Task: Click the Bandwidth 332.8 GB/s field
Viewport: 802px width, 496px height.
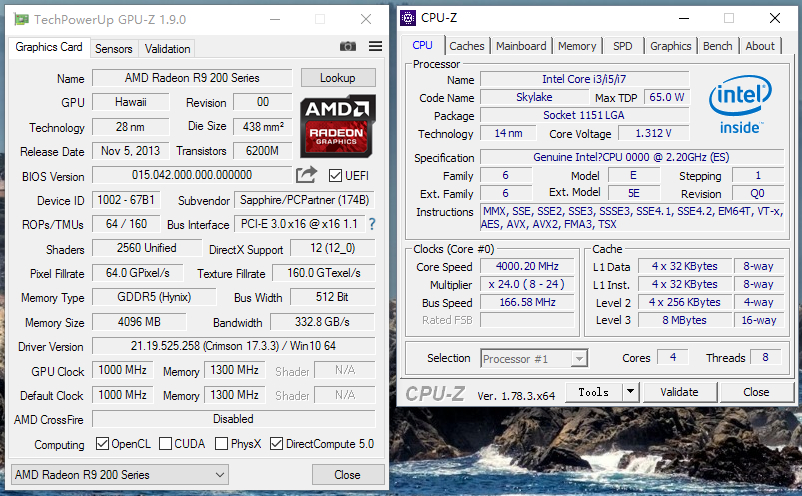Action: [322, 322]
